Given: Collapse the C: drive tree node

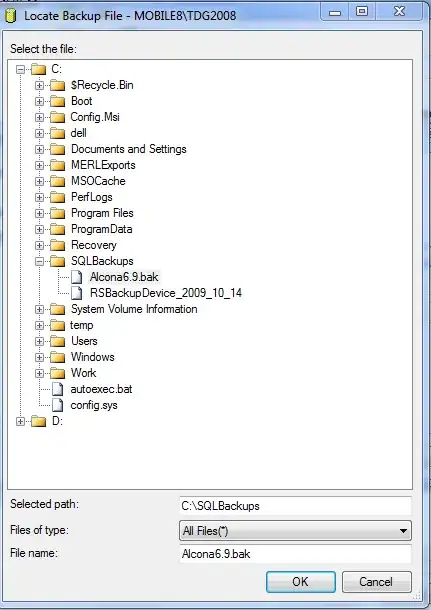Looking at the screenshot, I should click(x=20, y=70).
